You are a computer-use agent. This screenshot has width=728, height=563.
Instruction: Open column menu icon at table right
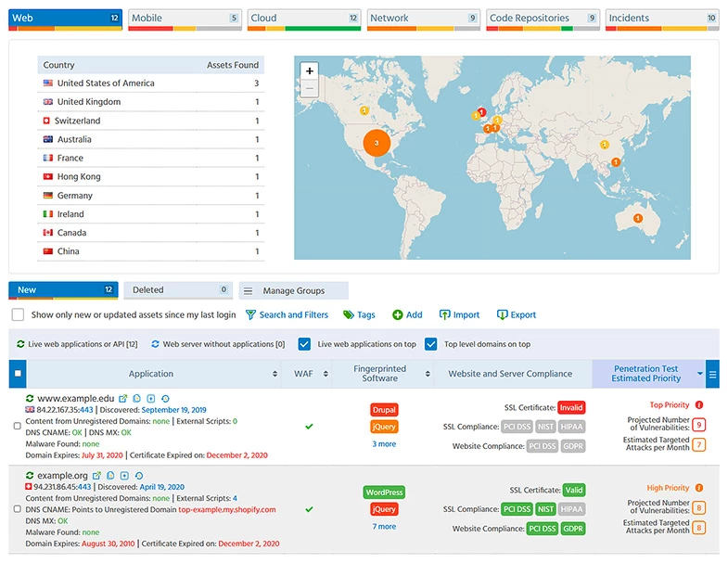coord(712,375)
